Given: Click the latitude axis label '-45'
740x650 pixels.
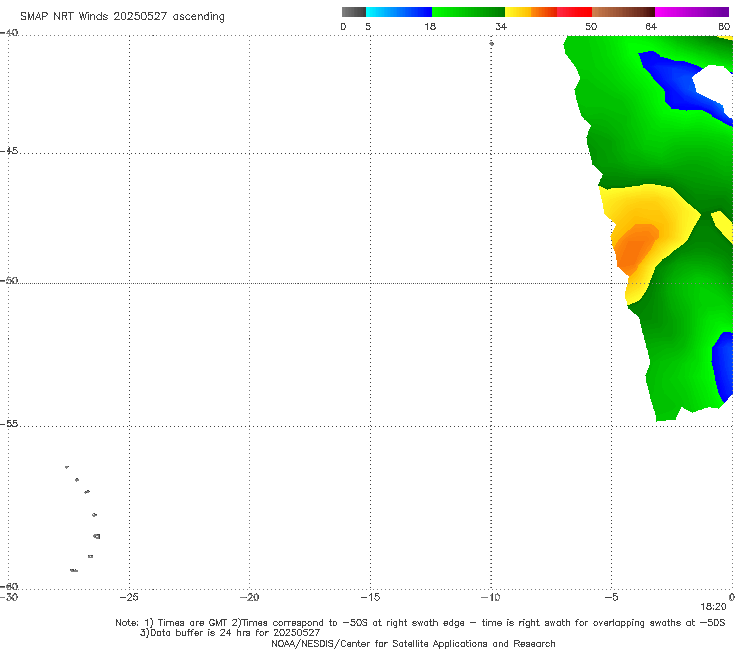Looking at the screenshot, I should click(x=9, y=151).
